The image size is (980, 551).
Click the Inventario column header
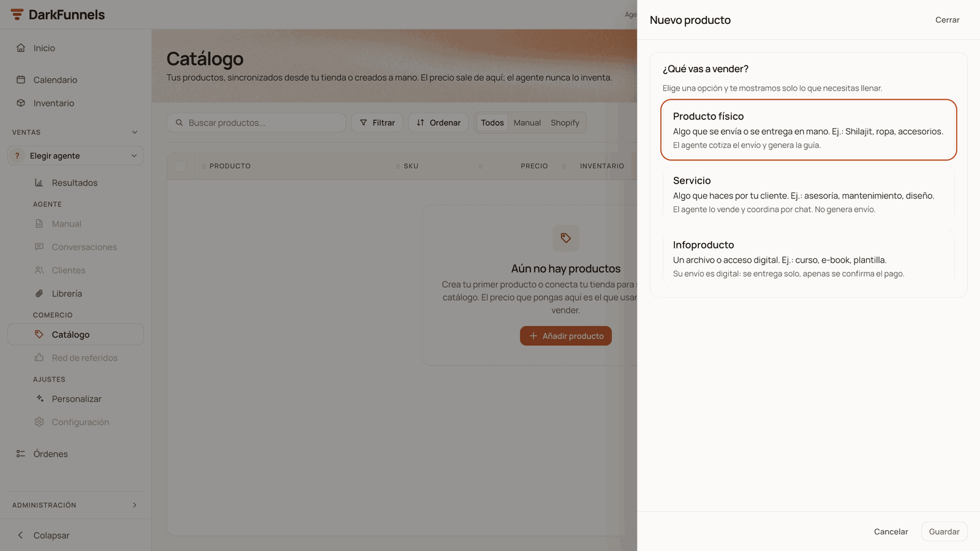click(602, 166)
